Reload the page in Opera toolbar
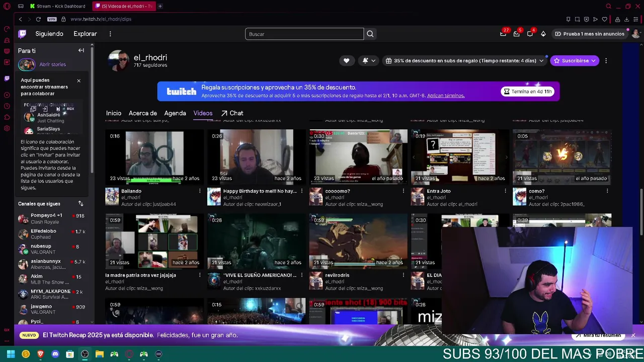 (38, 19)
